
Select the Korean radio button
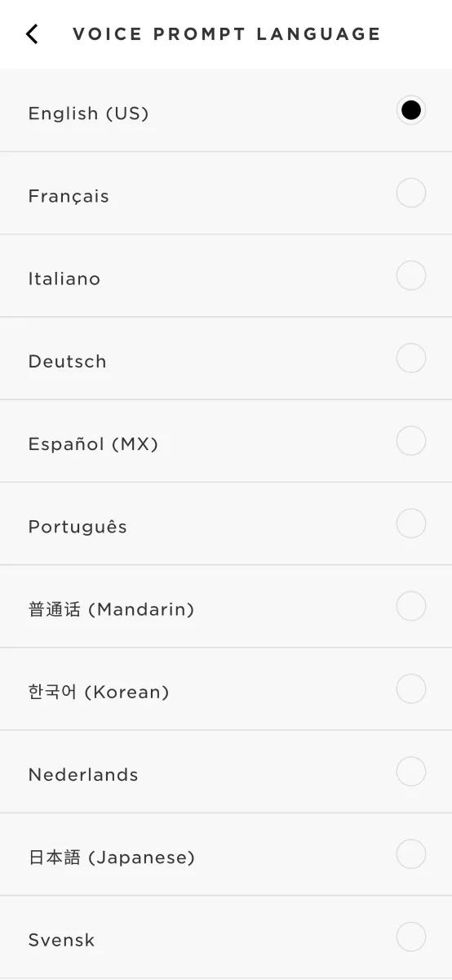[411, 688]
